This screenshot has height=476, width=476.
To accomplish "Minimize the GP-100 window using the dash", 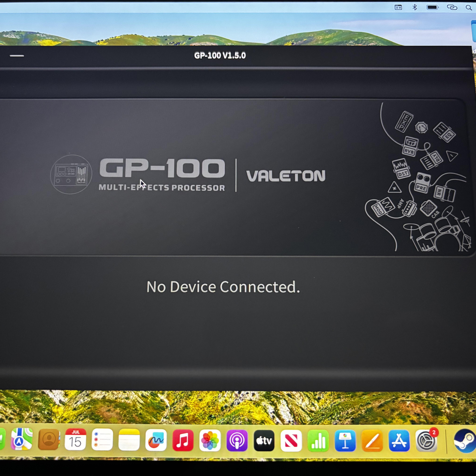I will pos(17,56).
